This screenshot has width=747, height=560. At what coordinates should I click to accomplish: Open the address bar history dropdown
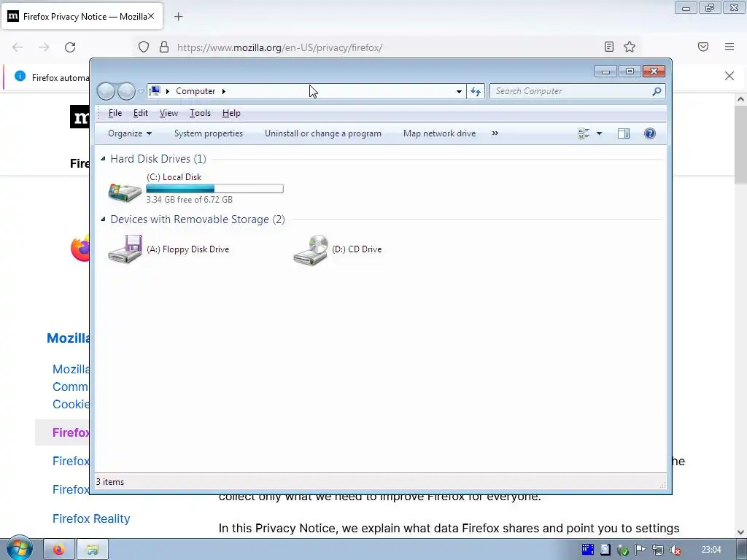pos(459,91)
